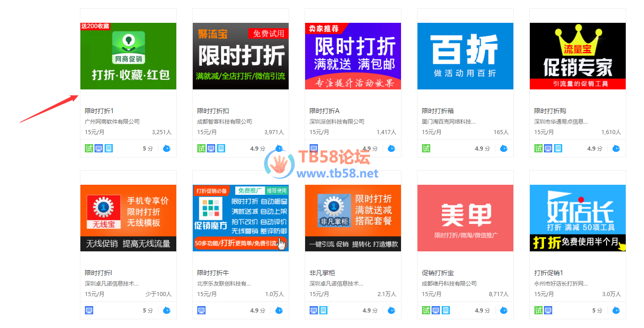The height and width of the screenshot is (328, 644).
Task: Click the company name 深圳派创科技有限公司
Action: point(337,122)
